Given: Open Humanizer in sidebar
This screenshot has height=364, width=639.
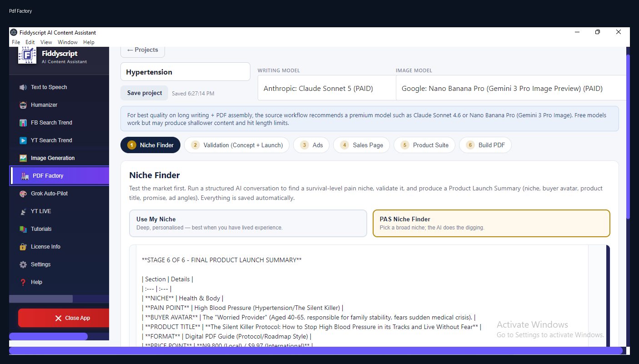Looking at the screenshot, I should pos(59,105).
